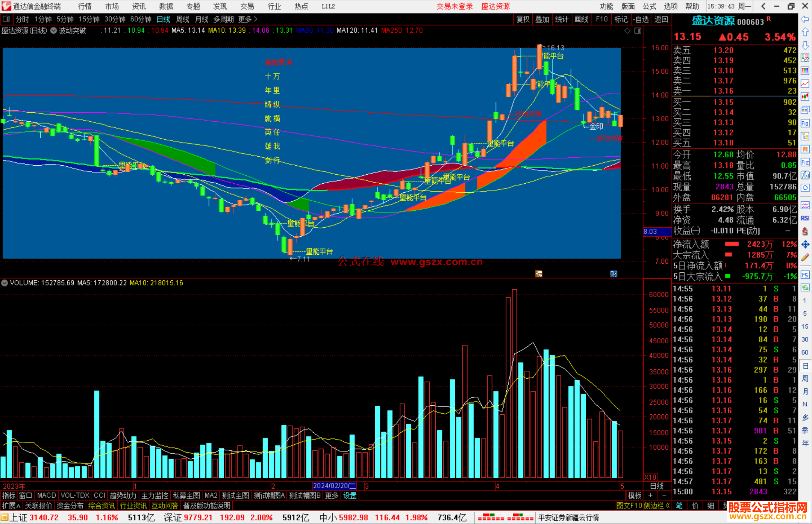Click the four-way move arrows icon

tap(805, 245)
